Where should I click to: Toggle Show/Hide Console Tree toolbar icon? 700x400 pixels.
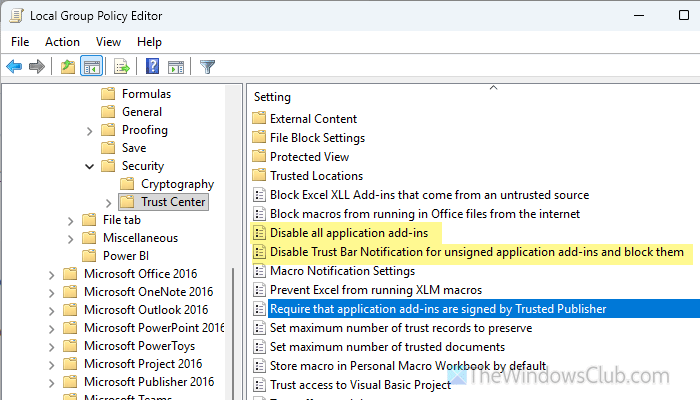click(x=92, y=67)
